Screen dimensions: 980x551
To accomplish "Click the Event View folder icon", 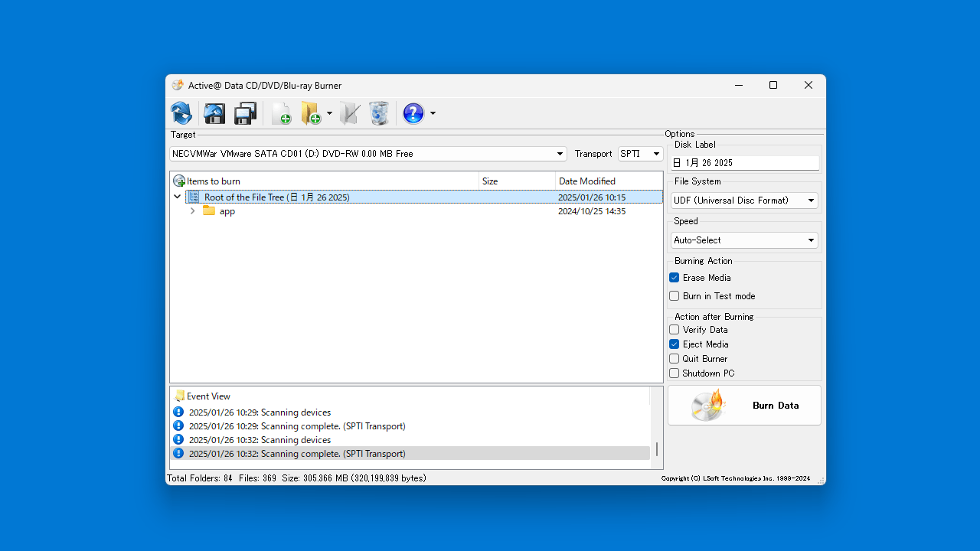I will pos(180,396).
